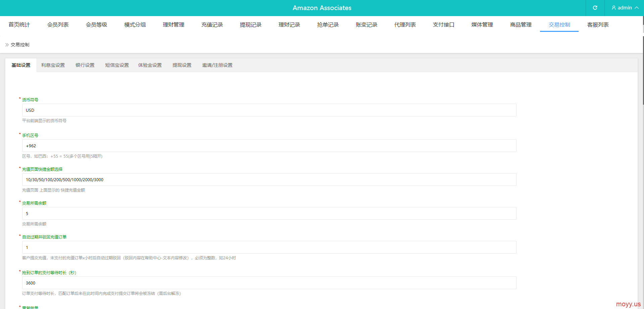Screen dimensions: 644x309
Task: Switch to 体验金设置 tab
Action: click(x=150, y=65)
